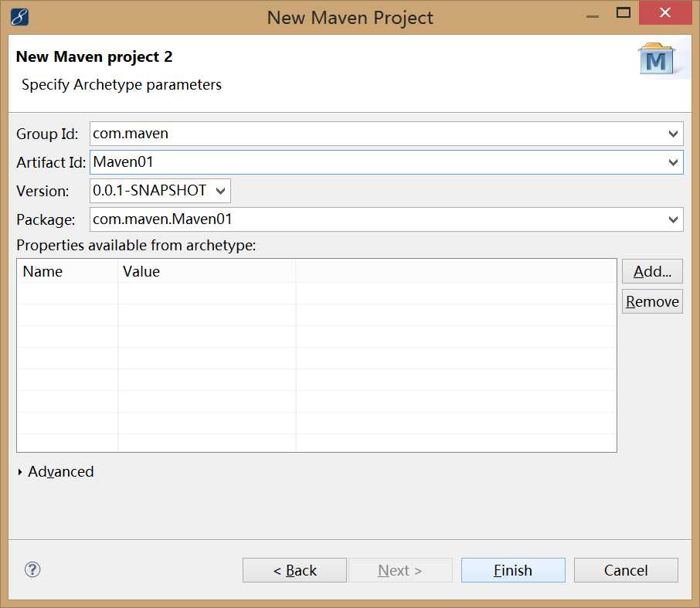Click the Cancel button
700x608 pixels.
click(x=626, y=570)
